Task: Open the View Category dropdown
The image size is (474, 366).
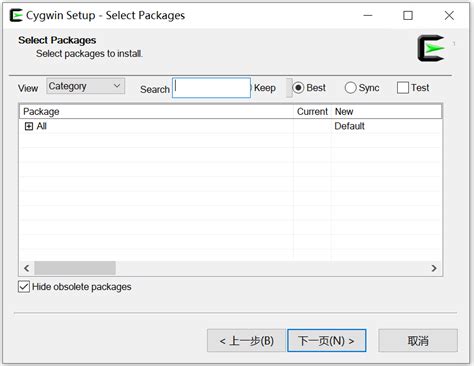Action: coord(86,86)
